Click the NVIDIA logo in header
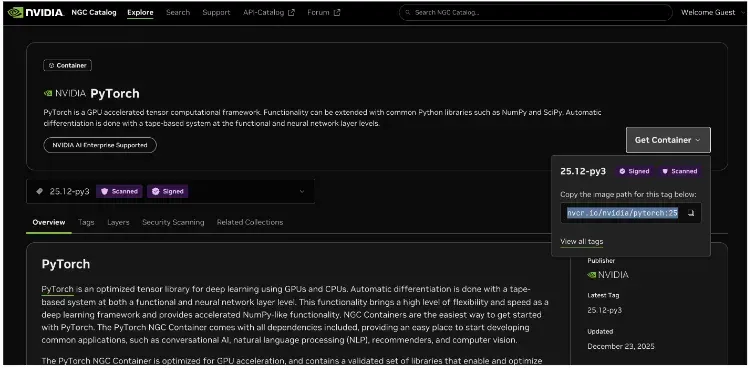Screen dimensions: 750x368 (x=36, y=12)
